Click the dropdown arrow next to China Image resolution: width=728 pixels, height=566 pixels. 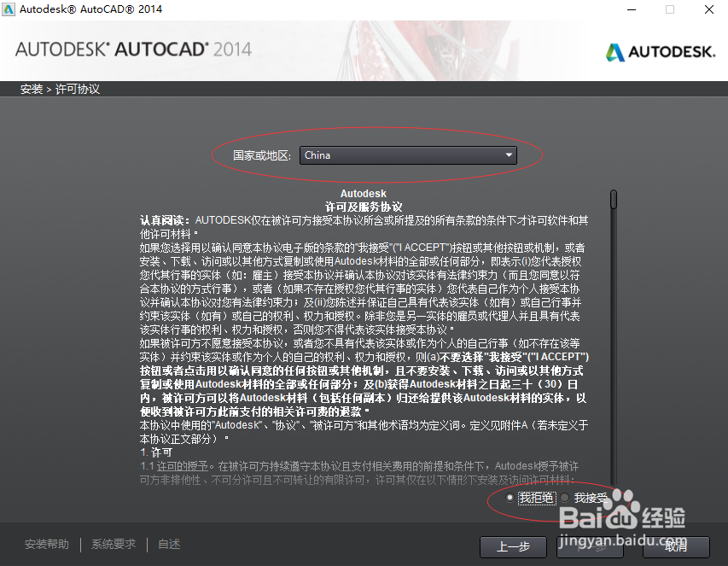pyautogui.click(x=509, y=155)
